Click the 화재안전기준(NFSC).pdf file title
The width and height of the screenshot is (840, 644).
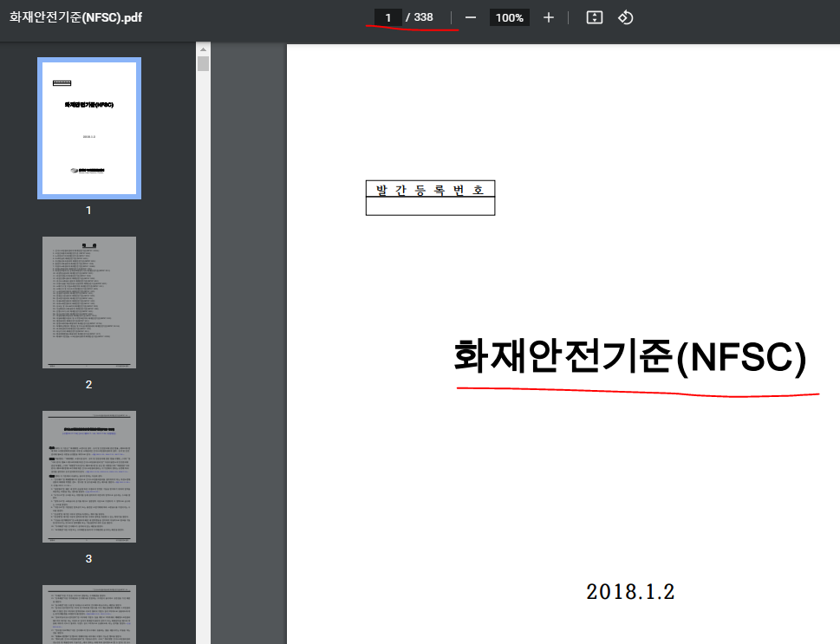point(75,17)
